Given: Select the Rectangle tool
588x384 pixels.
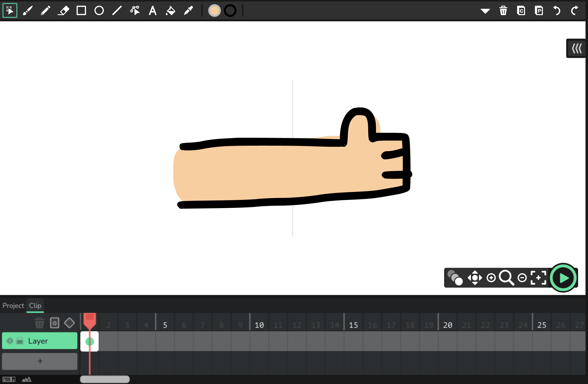Looking at the screenshot, I should 81,10.
